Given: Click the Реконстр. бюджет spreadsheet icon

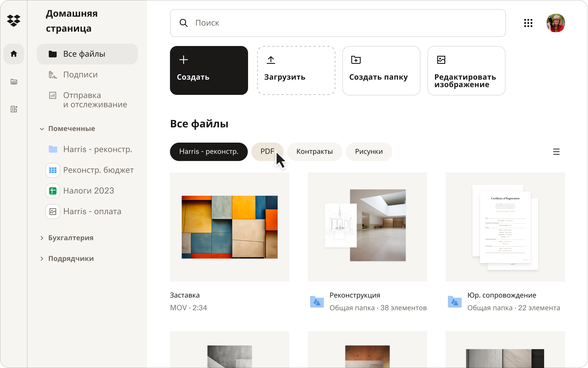Looking at the screenshot, I should [x=53, y=170].
